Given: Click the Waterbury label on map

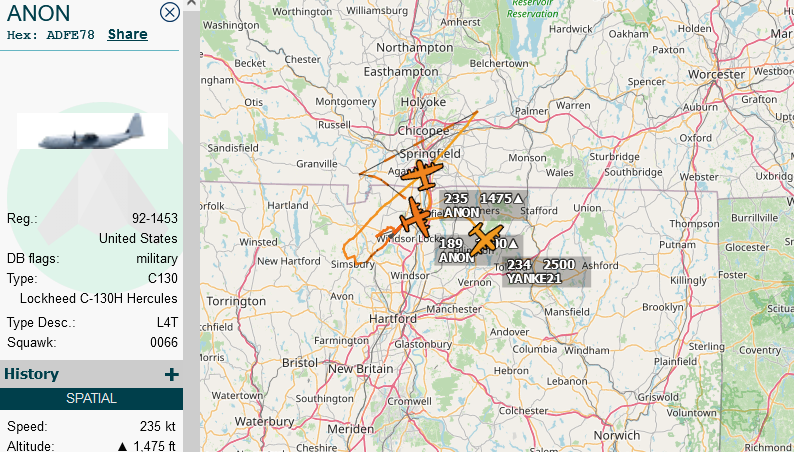Looking at the screenshot, I should point(264,421).
